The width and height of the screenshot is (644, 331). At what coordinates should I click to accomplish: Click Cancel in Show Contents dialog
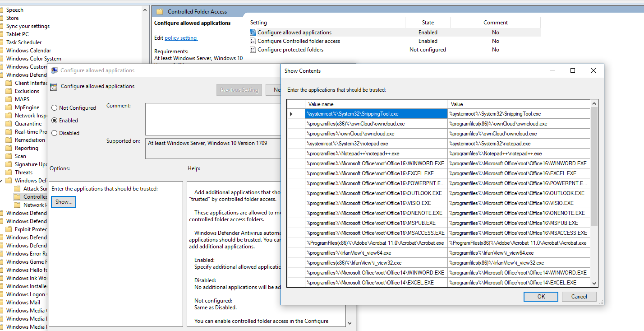tap(579, 297)
